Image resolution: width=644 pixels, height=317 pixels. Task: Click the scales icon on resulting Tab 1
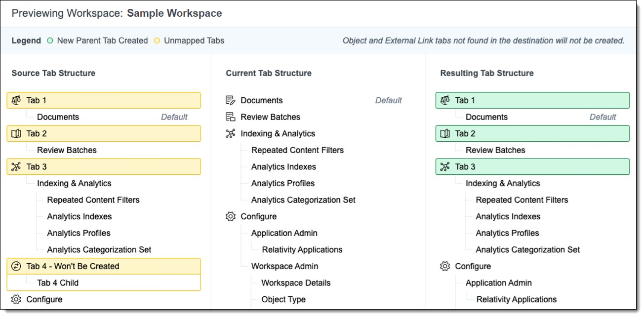pos(445,100)
